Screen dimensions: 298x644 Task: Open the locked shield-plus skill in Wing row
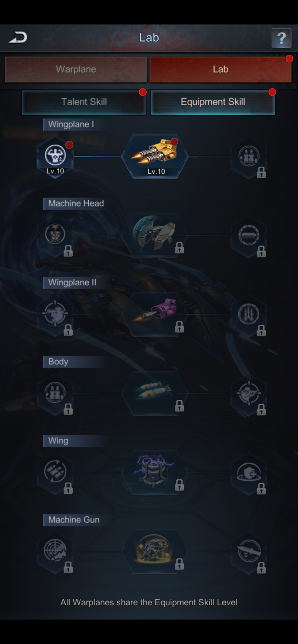coord(249,473)
